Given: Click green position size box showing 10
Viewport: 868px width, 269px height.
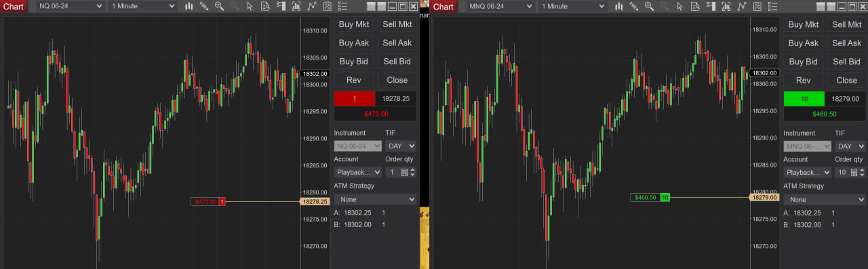Looking at the screenshot, I should pyautogui.click(x=804, y=98).
